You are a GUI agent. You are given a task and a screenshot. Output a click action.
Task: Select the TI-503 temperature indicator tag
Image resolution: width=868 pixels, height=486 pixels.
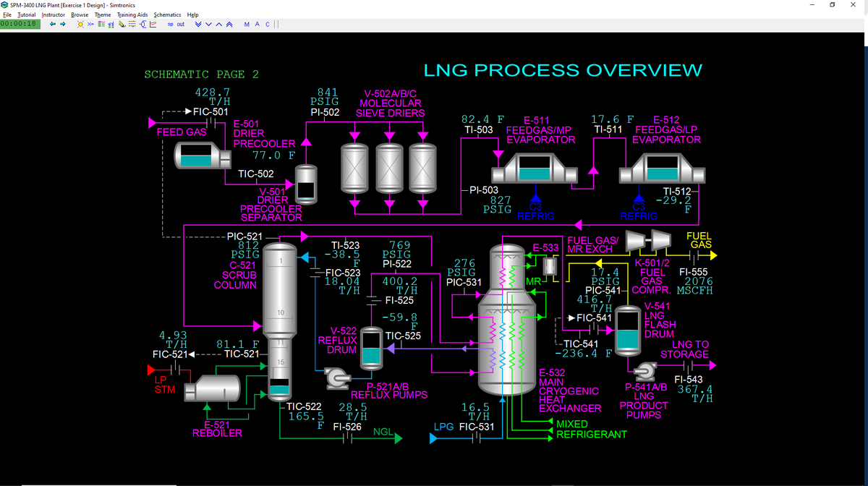478,129
